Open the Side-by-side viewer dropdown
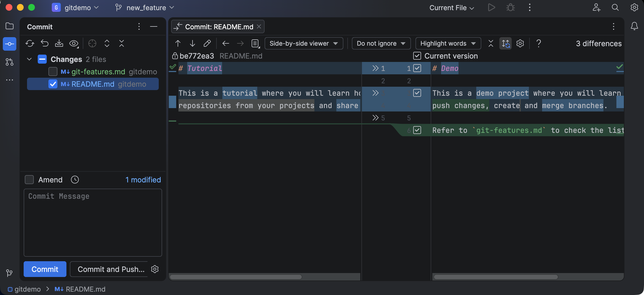This screenshot has width=644, height=295. [x=304, y=43]
